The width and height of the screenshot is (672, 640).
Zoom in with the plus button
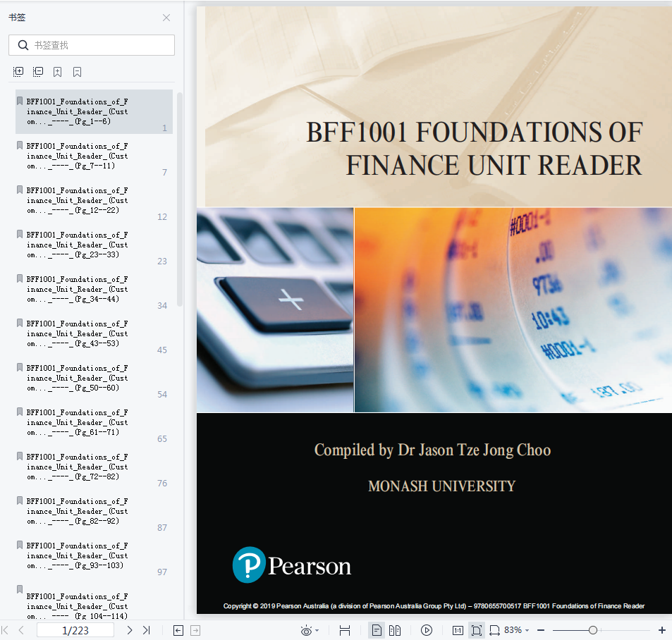661,630
